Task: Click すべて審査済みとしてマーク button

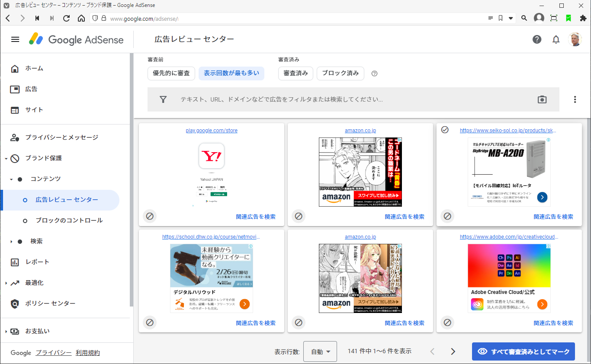Action: [524, 351]
